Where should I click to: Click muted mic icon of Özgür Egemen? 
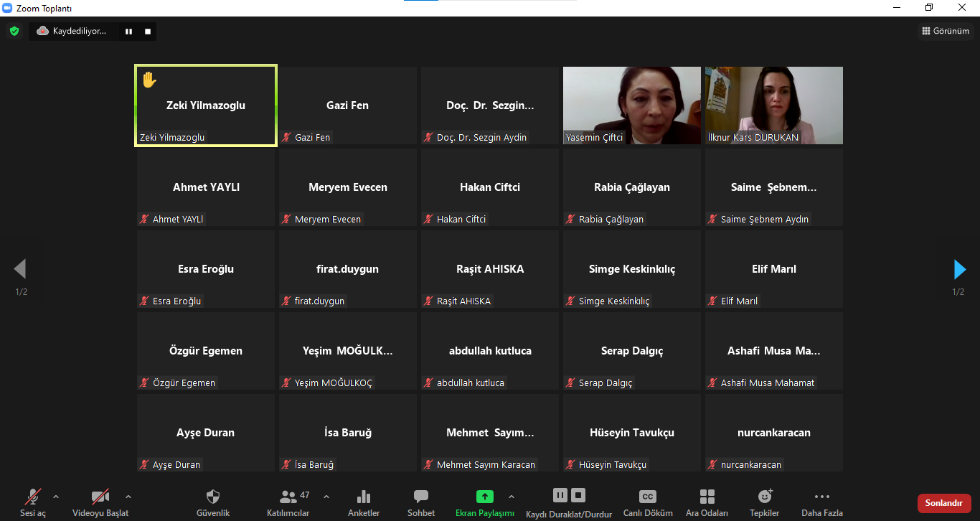click(145, 382)
